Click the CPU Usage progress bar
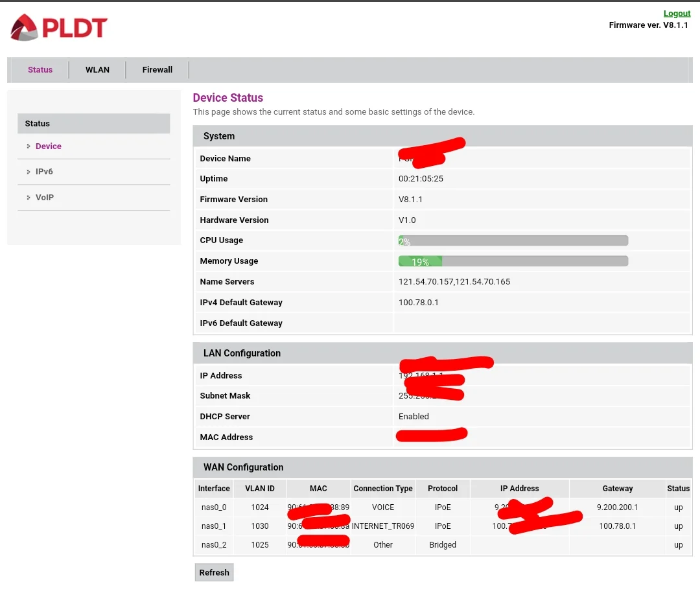This screenshot has width=700, height=604. (x=513, y=240)
